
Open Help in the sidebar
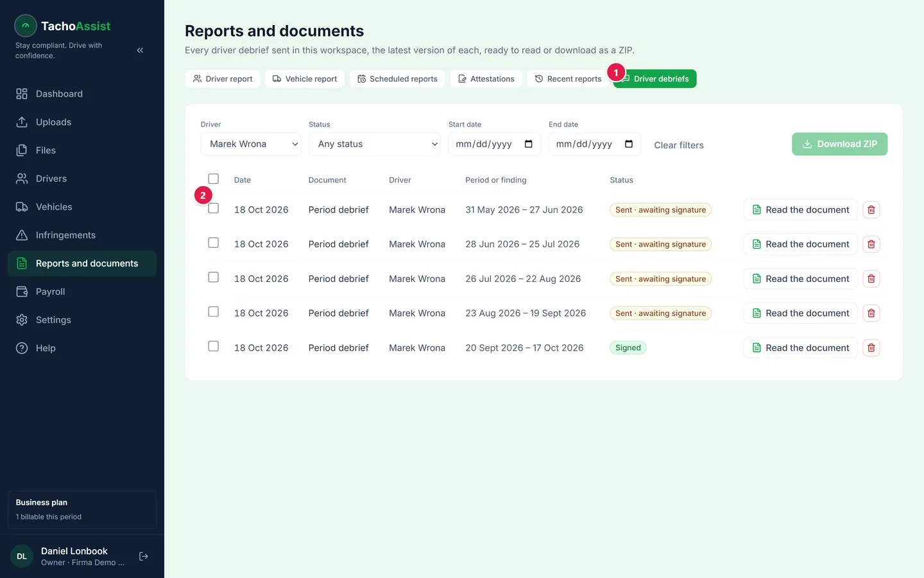82,348
